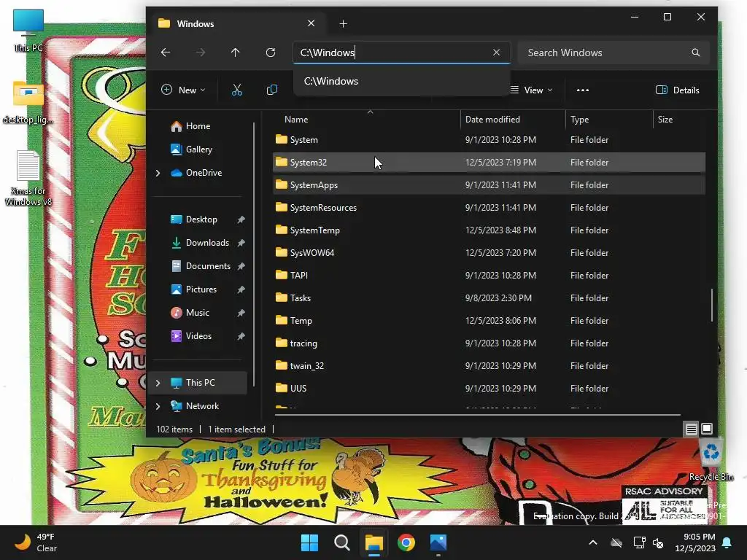Viewport: 747px width, 560px height.
Task: Expand This PC tree node
Action: pyautogui.click(x=158, y=383)
